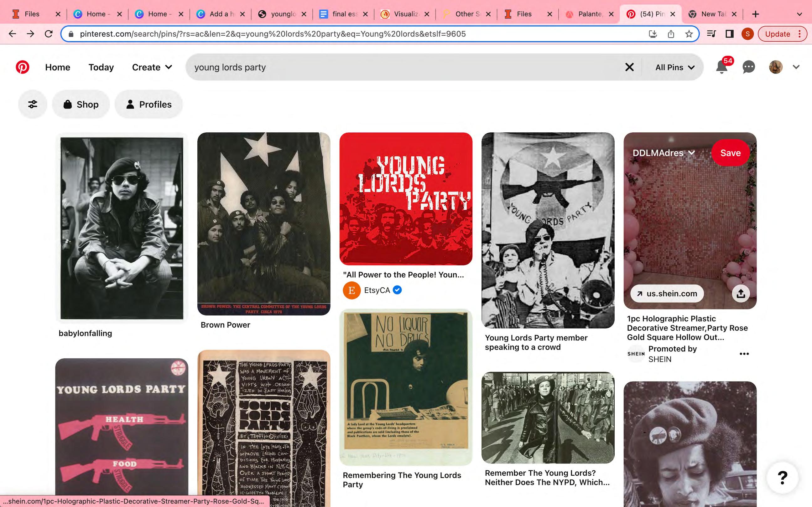Screen dimensions: 812x507
Task: Expand the DDLMAdres board selector
Action: 664,153
